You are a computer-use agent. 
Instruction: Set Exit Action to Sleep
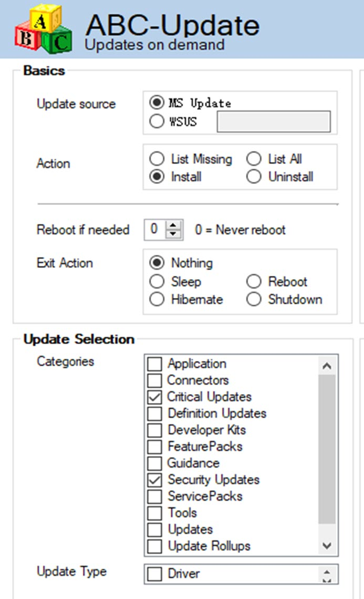click(x=157, y=282)
